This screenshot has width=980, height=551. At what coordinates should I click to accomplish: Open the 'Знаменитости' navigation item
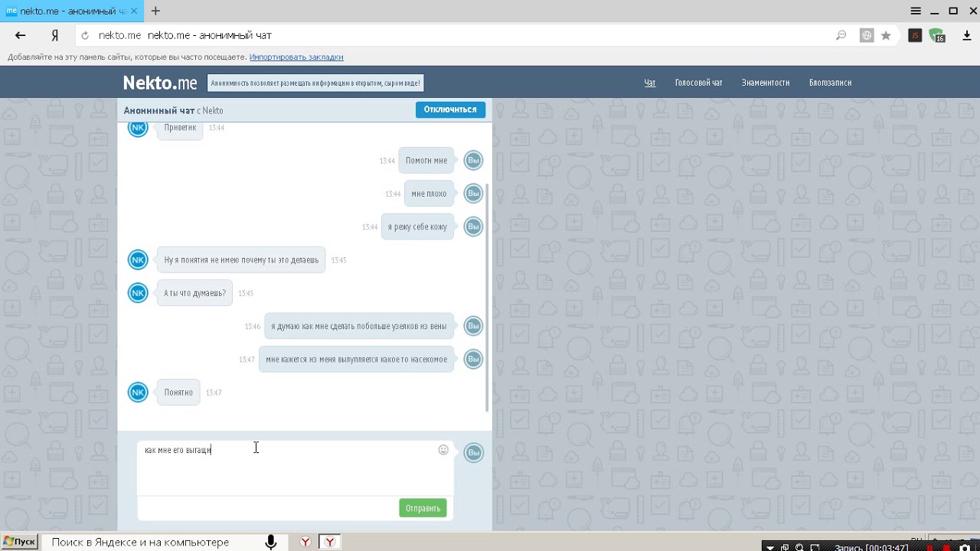(766, 83)
